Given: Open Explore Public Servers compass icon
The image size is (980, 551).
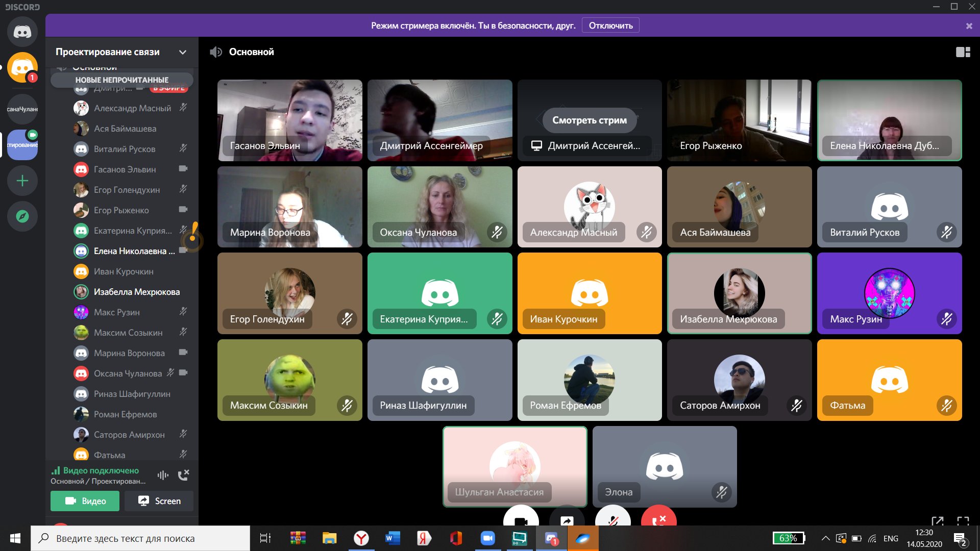Looking at the screenshot, I should pyautogui.click(x=22, y=216).
